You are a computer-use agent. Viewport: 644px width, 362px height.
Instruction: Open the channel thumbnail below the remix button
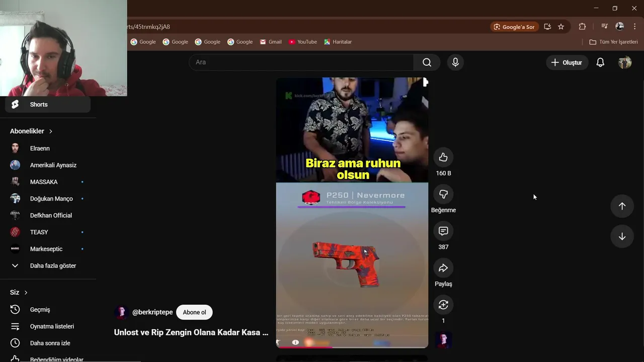tap(443, 340)
